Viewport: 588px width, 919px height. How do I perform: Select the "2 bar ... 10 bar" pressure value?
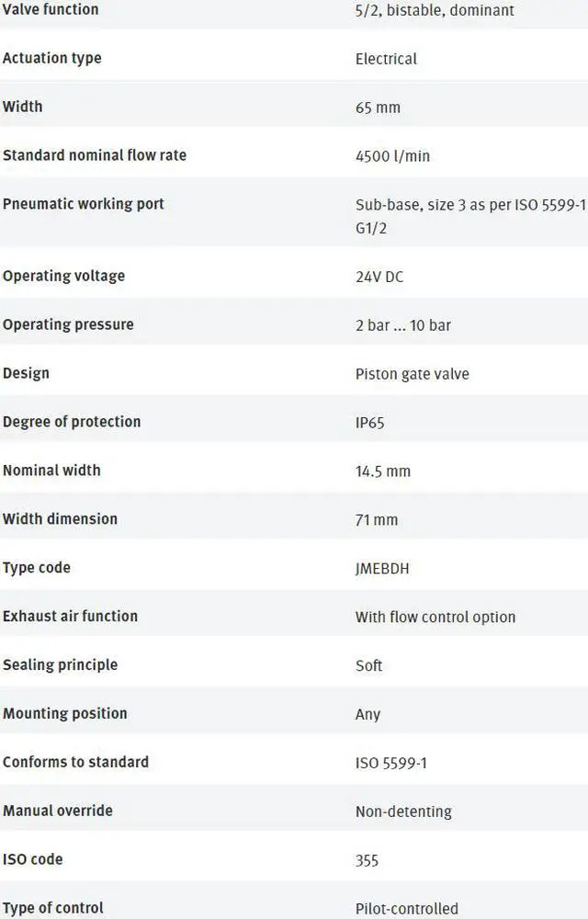pos(403,325)
